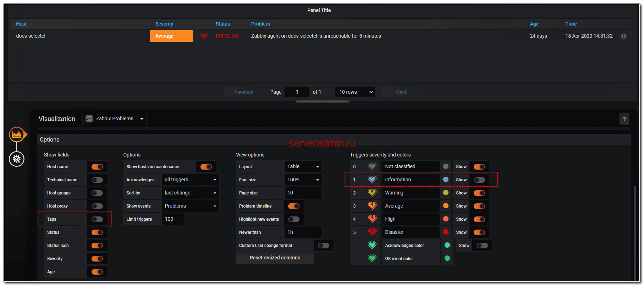Click the Acknowledged color heart icon

(372, 245)
